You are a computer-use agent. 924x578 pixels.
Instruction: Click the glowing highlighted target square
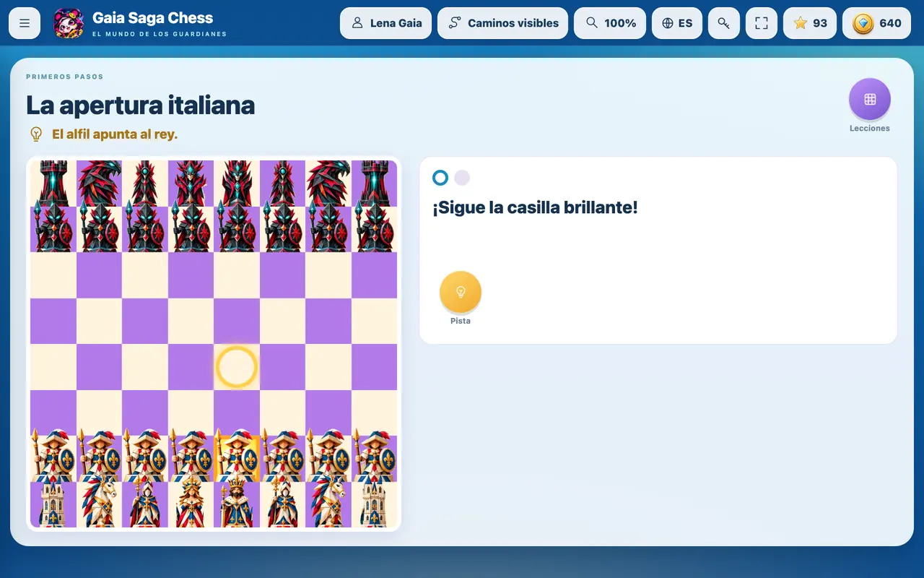(237, 367)
